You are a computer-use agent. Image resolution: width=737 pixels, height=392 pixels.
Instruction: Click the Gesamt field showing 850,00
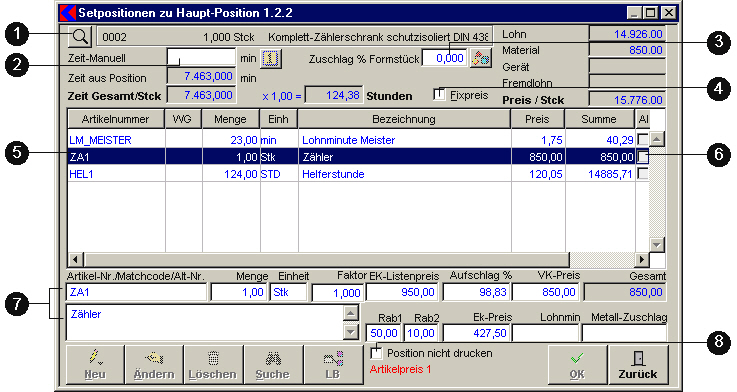[625, 292]
